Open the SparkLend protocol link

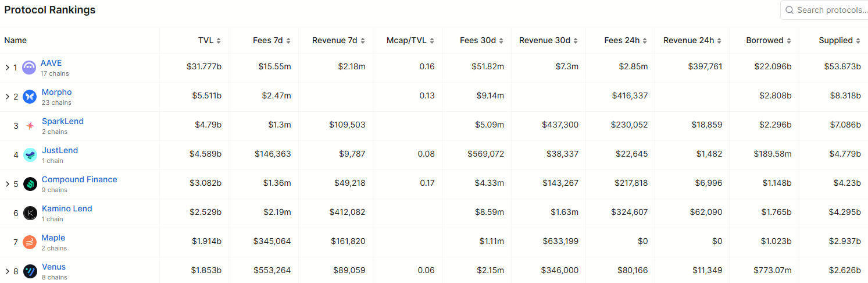63,121
